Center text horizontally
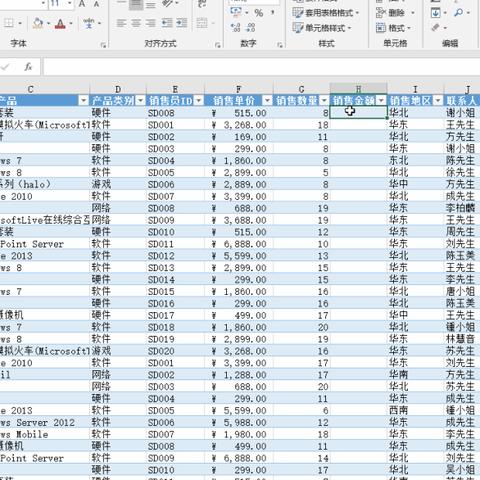Image resolution: width=480 pixels, height=480 pixels. (x=136, y=23)
